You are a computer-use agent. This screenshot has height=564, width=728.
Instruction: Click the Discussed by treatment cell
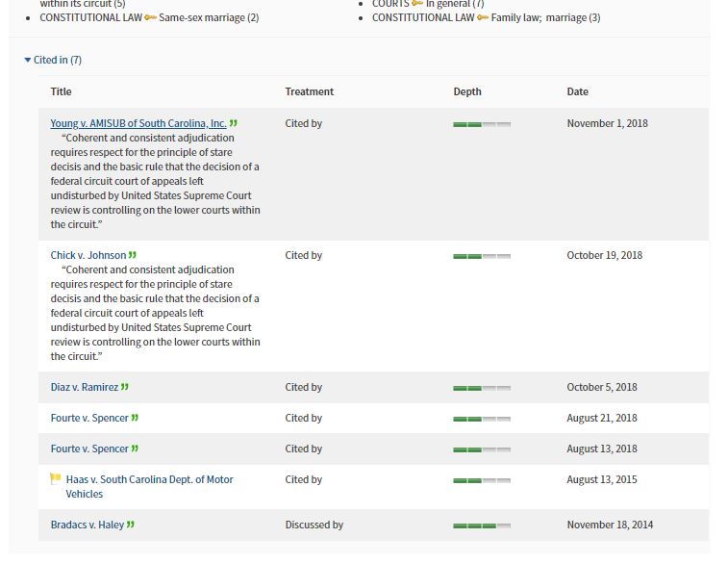point(314,525)
